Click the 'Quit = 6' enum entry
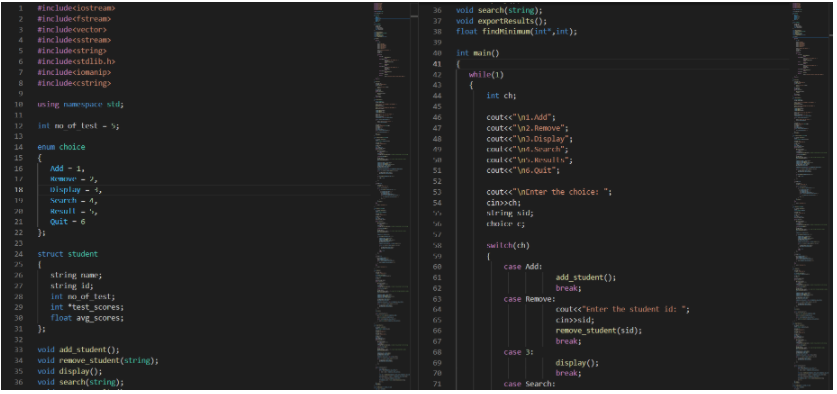This screenshot has height=394, width=837. point(67,222)
